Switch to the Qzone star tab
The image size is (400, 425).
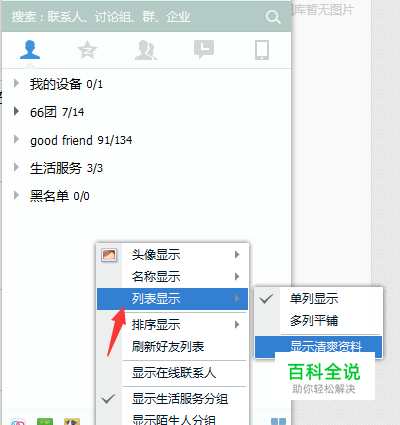[x=87, y=50]
